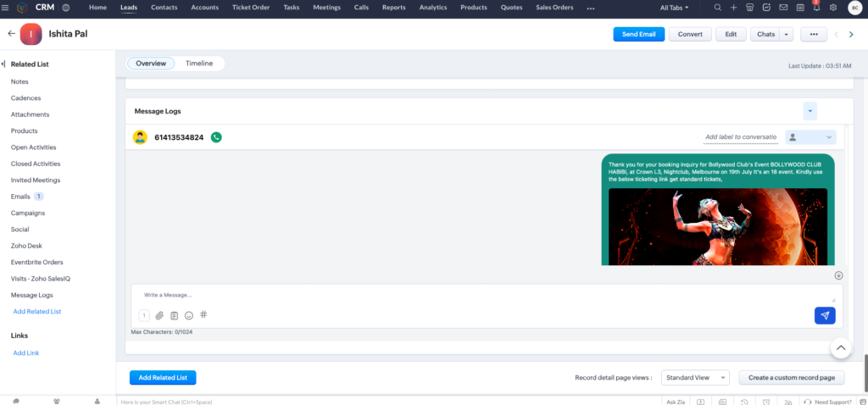
Task: Jump to latest message down-arrow icon
Action: pos(838,275)
